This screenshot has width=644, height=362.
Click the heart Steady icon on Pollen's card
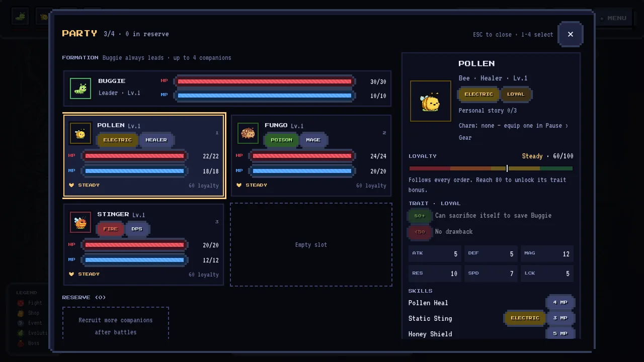71,185
